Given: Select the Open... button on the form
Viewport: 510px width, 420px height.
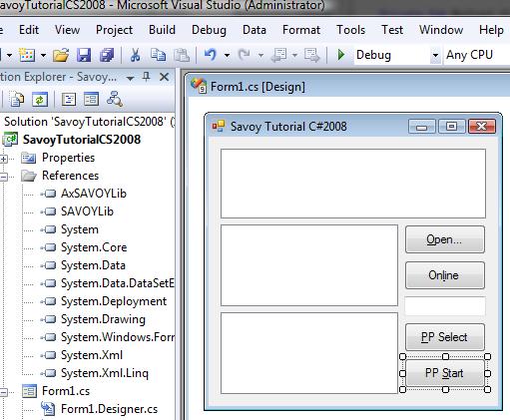Looking at the screenshot, I should tap(445, 239).
